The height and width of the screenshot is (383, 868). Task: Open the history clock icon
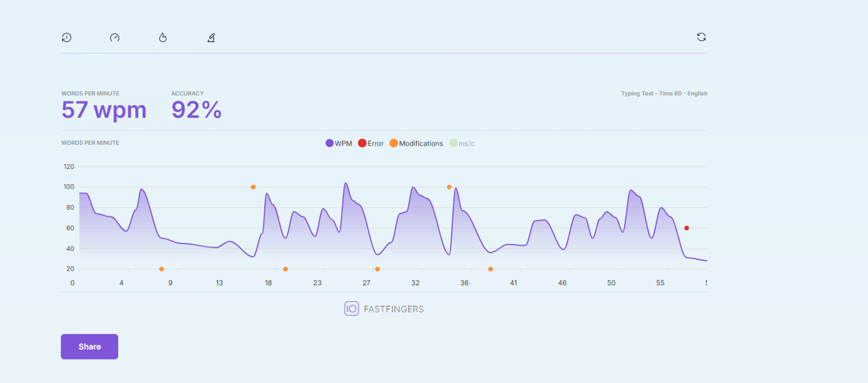66,37
